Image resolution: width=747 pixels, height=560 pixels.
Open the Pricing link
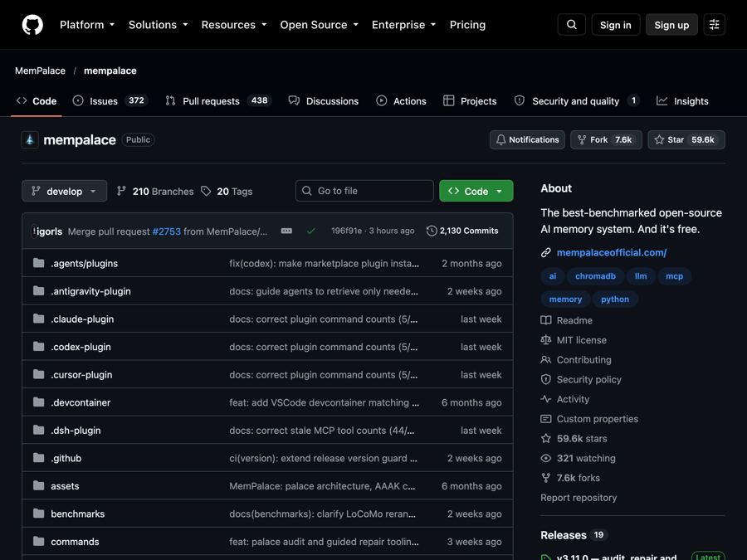point(468,25)
